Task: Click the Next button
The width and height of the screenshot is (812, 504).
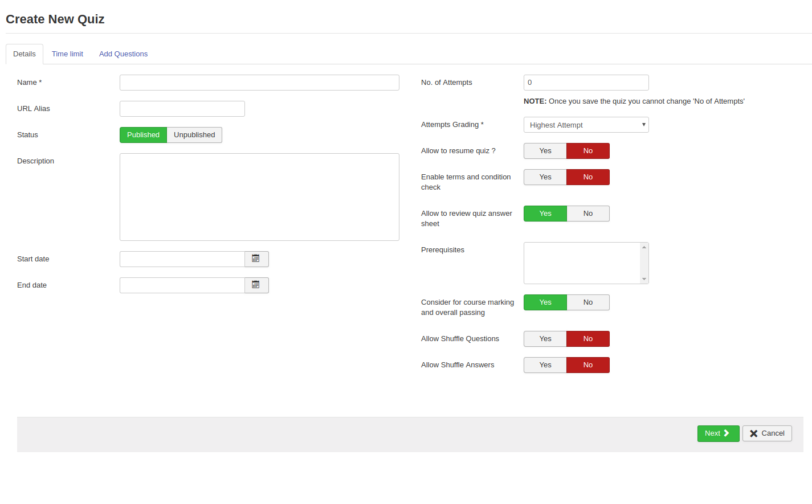Action: click(x=717, y=433)
